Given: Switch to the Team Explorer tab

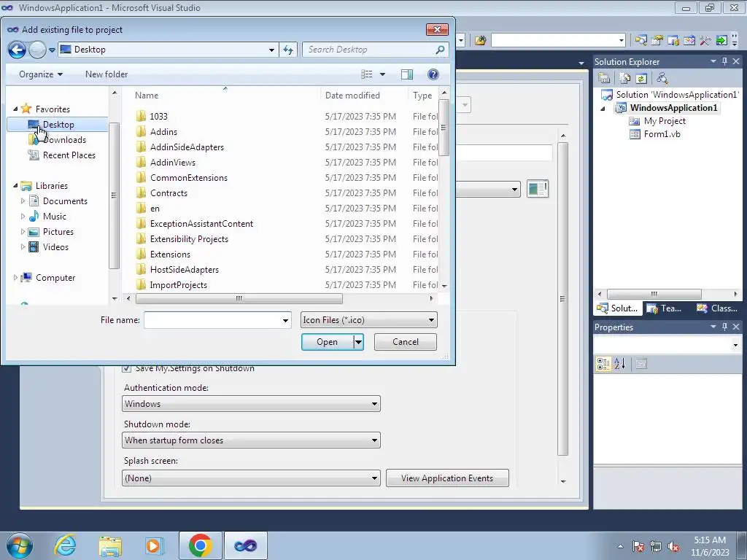Looking at the screenshot, I should coord(664,308).
